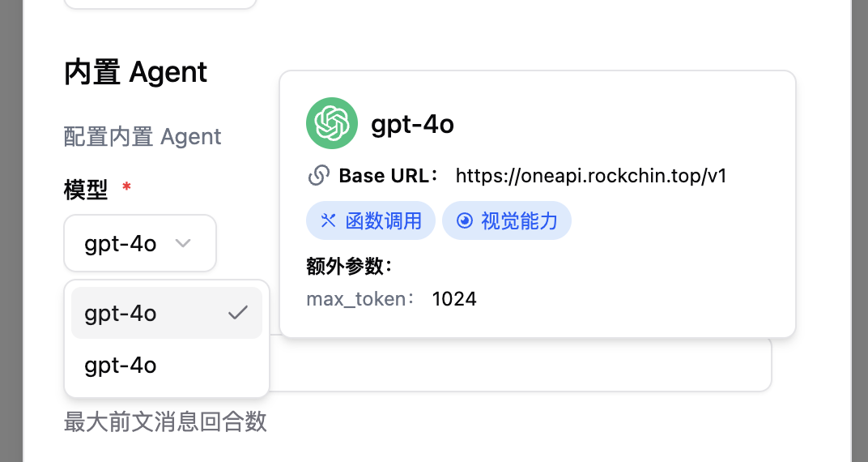Click the 最大前文消息回合数 description text
The height and width of the screenshot is (462, 868).
(165, 422)
